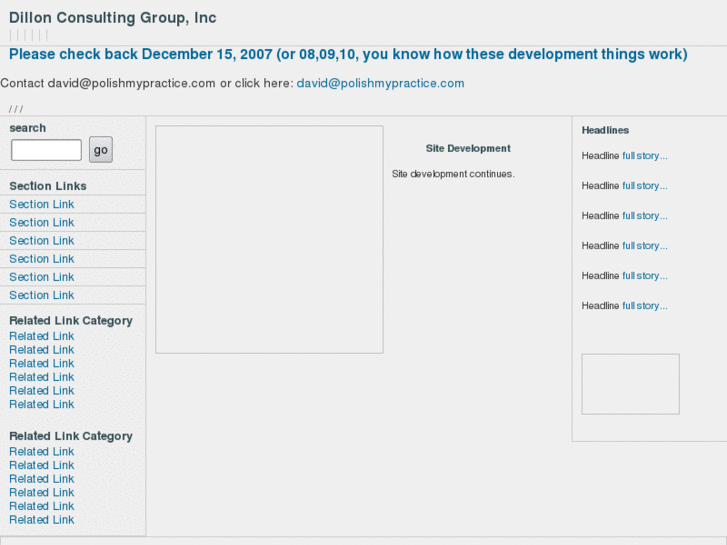Open the last Section Link above Related Link Category
The image size is (727, 545).
pos(42,295)
